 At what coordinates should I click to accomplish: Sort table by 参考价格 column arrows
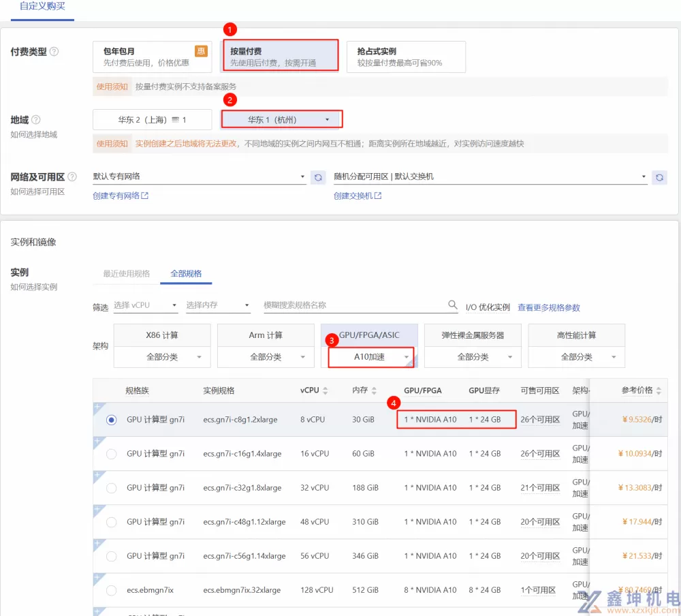point(659,390)
